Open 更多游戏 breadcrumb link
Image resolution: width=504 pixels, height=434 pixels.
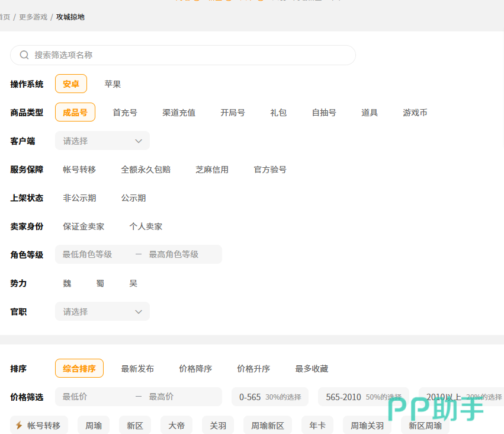[33, 17]
